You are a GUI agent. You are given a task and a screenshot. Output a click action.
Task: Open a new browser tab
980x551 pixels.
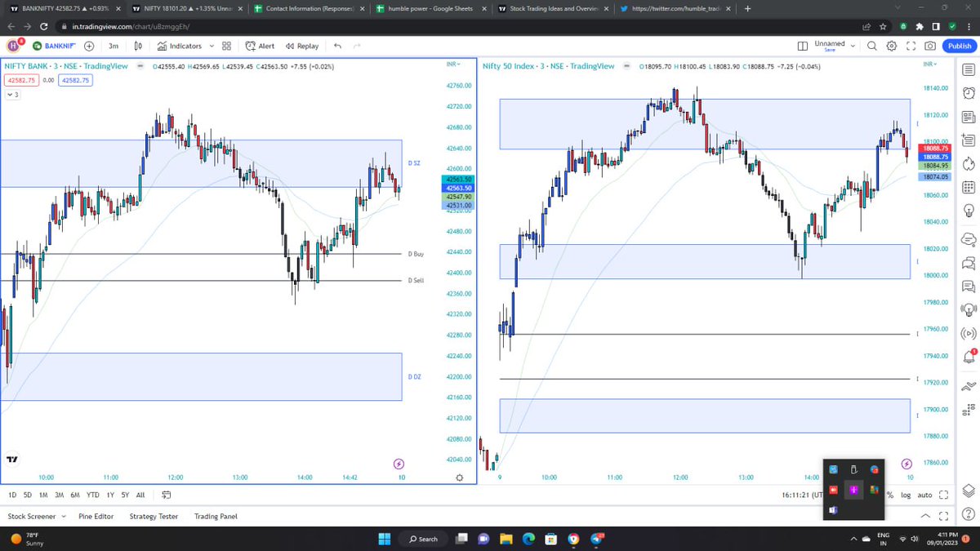[x=747, y=8]
